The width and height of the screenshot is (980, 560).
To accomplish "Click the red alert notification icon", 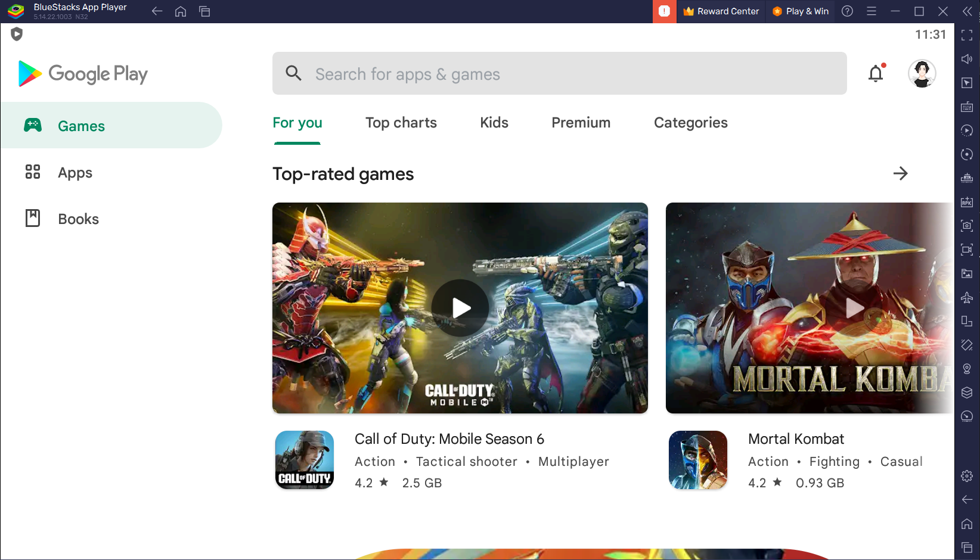I will (x=664, y=11).
